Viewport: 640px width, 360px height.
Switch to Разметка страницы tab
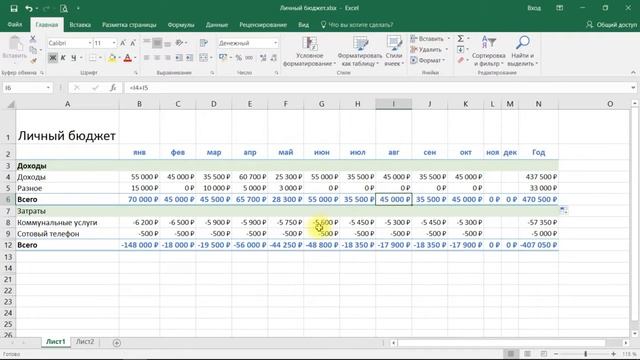129,25
